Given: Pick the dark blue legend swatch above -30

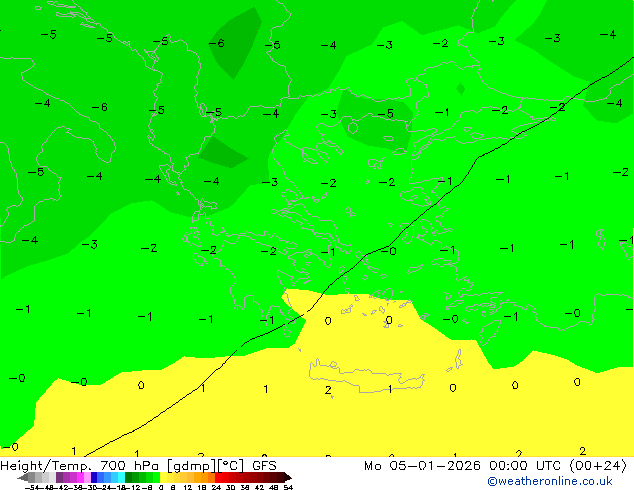Looking at the screenshot, I should (x=94, y=478).
